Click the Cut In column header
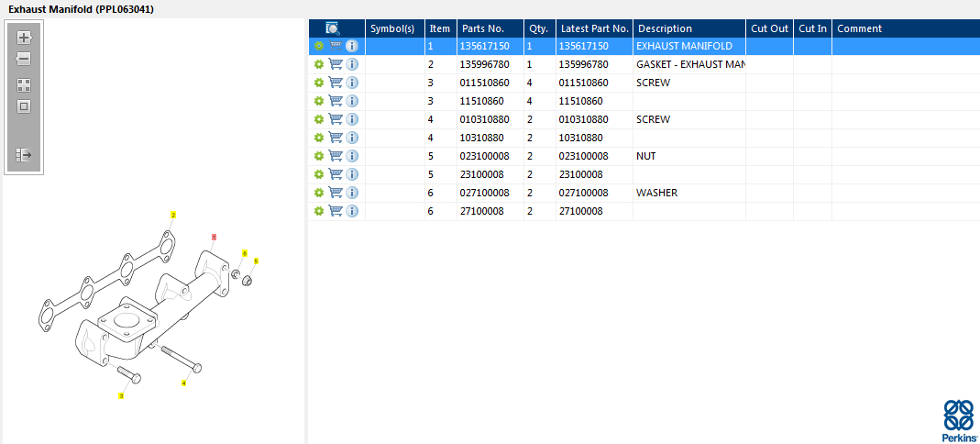The width and height of the screenshot is (980, 444). 812,28
